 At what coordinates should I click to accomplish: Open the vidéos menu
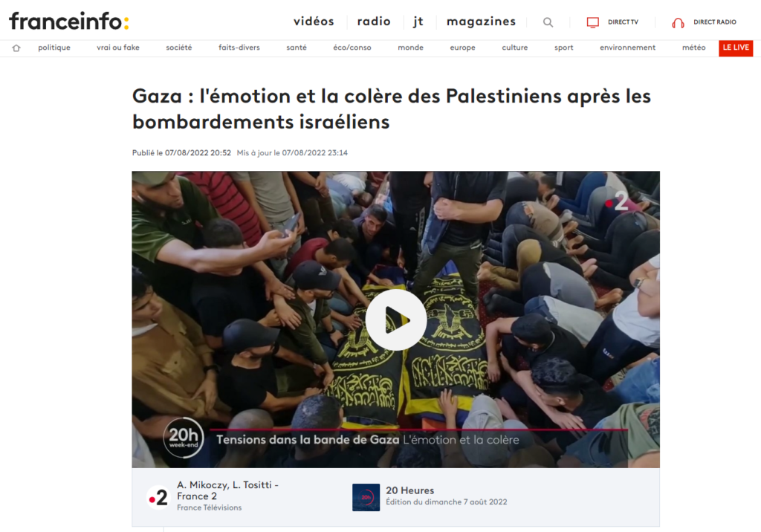tap(314, 22)
